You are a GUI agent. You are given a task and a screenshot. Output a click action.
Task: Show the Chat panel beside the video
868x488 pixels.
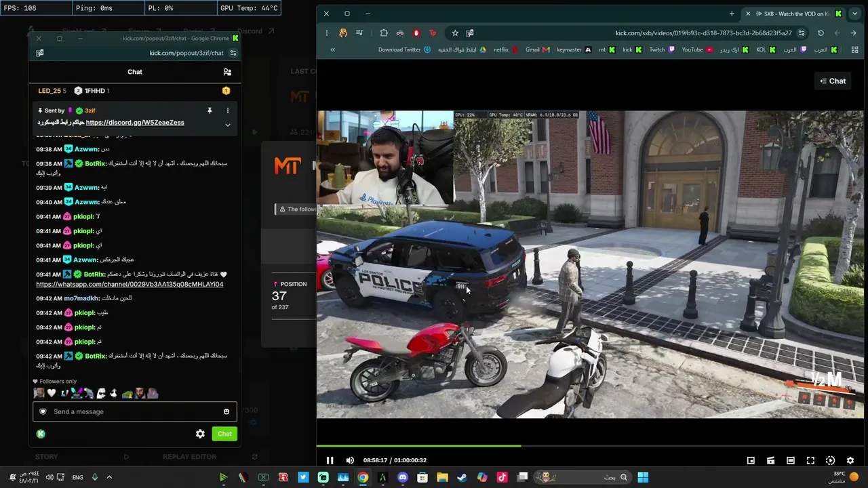coord(833,81)
